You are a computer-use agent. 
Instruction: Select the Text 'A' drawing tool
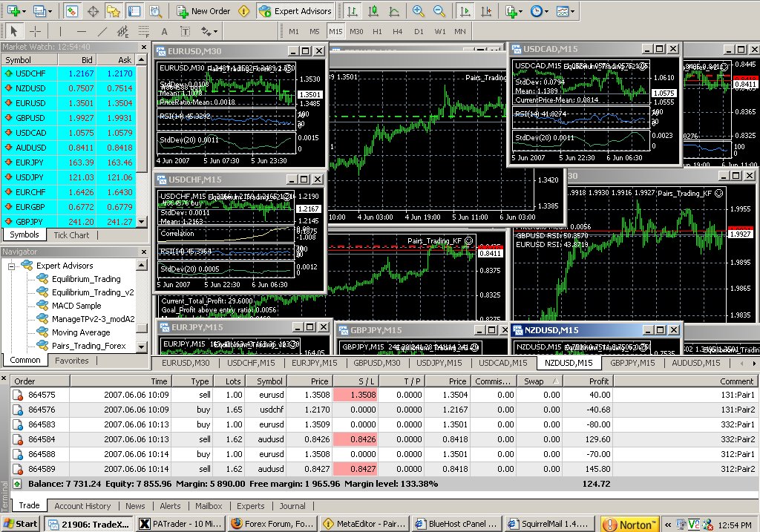tap(164, 31)
